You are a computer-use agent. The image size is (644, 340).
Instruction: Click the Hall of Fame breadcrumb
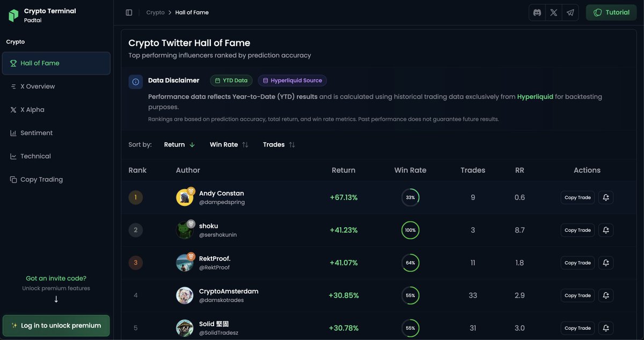(x=192, y=12)
